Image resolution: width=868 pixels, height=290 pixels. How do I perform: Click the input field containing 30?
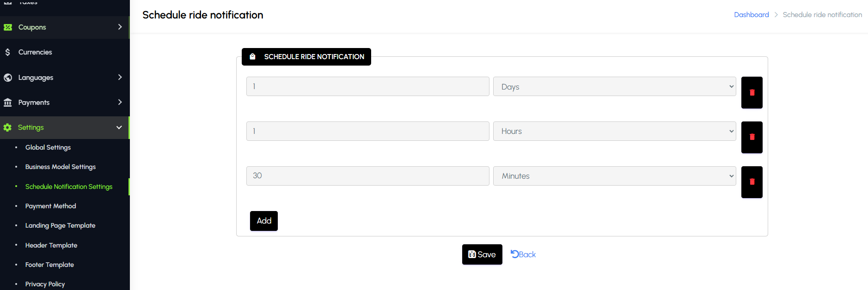tap(367, 176)
